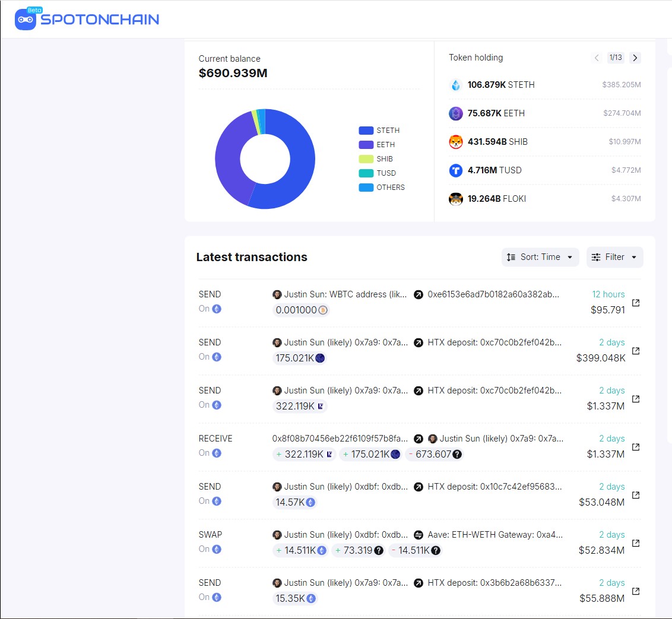Go to previous token holding page

(597, 58)
